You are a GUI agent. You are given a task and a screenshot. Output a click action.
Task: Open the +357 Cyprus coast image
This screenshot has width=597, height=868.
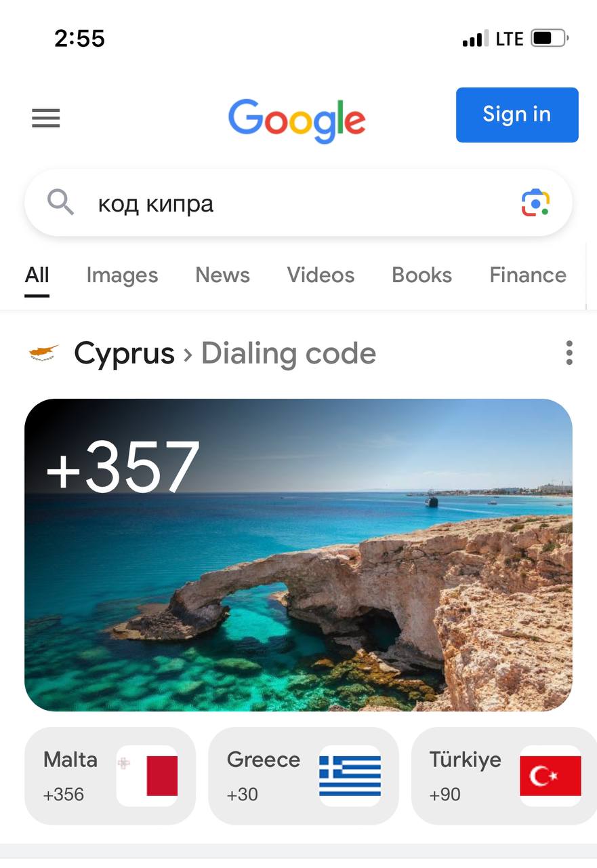coord(298,555)
